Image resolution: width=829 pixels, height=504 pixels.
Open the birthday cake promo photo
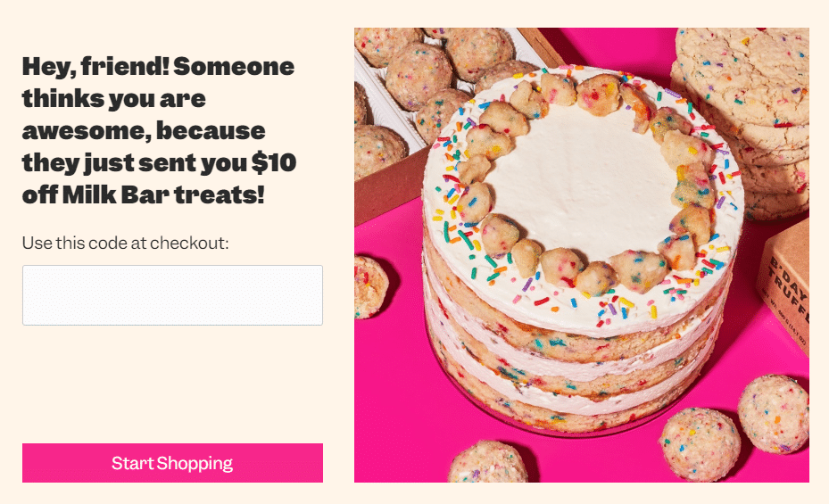point(582,255)
